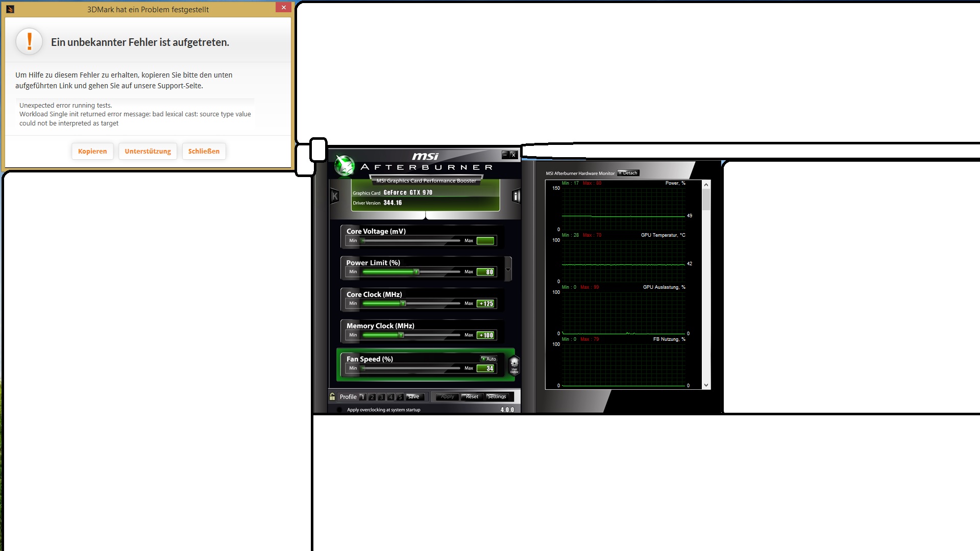980x551 pixels.
Task: Open the information i panel icon
Action: [x=516, y=196]
